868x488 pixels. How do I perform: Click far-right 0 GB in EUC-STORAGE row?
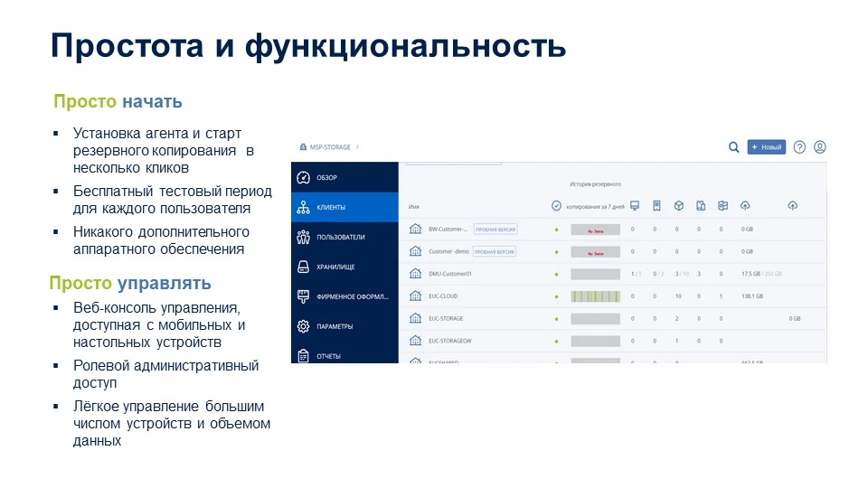pyautogui.click(x=795, y=318)
